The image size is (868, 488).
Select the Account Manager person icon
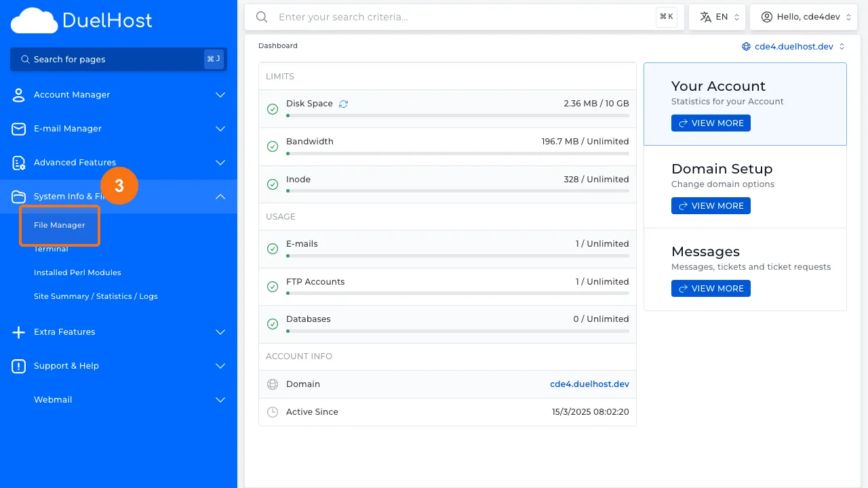coord(18,95)
